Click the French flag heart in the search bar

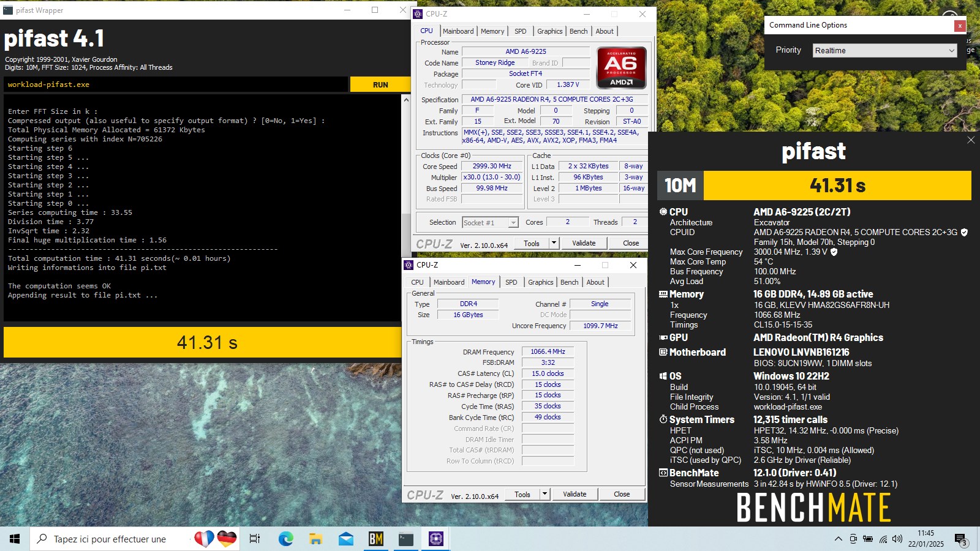[x=204, y=539]
